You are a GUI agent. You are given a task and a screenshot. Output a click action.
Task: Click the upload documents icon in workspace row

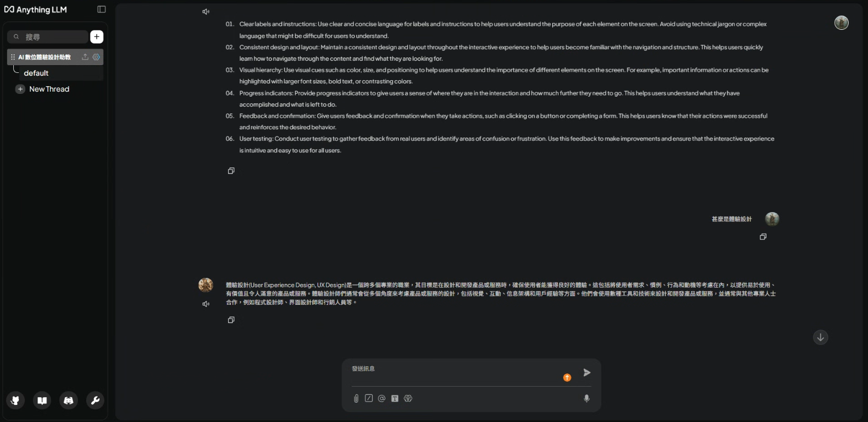coord(85,57)
